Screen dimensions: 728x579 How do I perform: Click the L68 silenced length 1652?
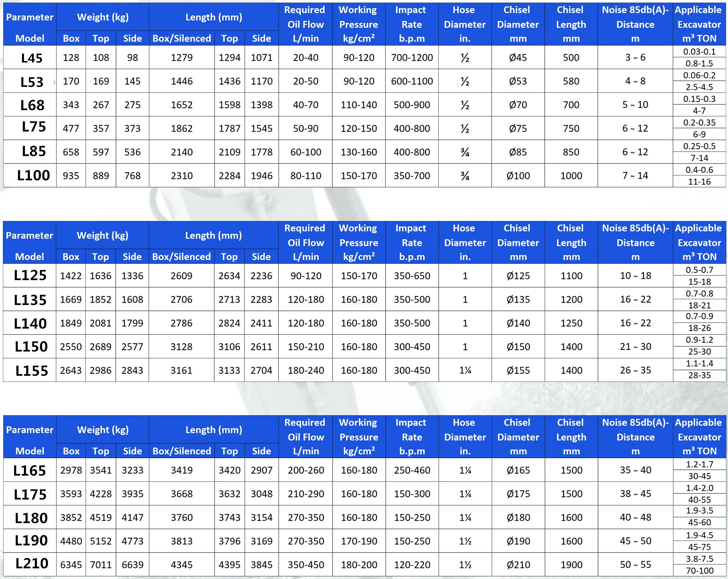coord(182,105)
